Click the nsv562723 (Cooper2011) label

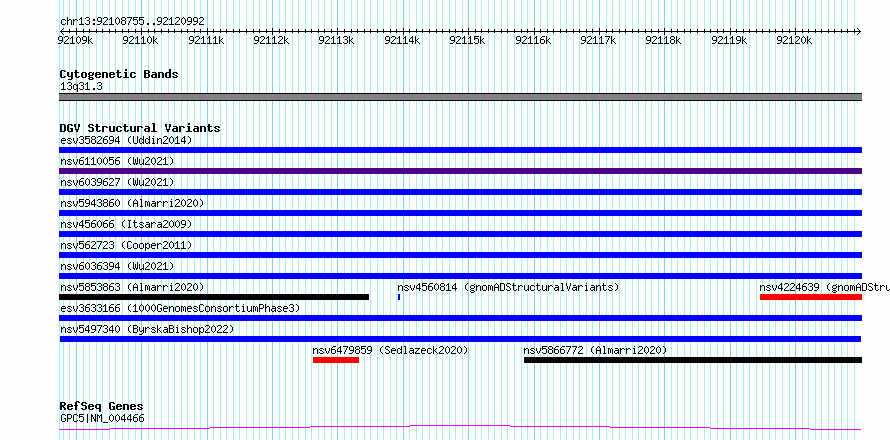tap(126, 245)
